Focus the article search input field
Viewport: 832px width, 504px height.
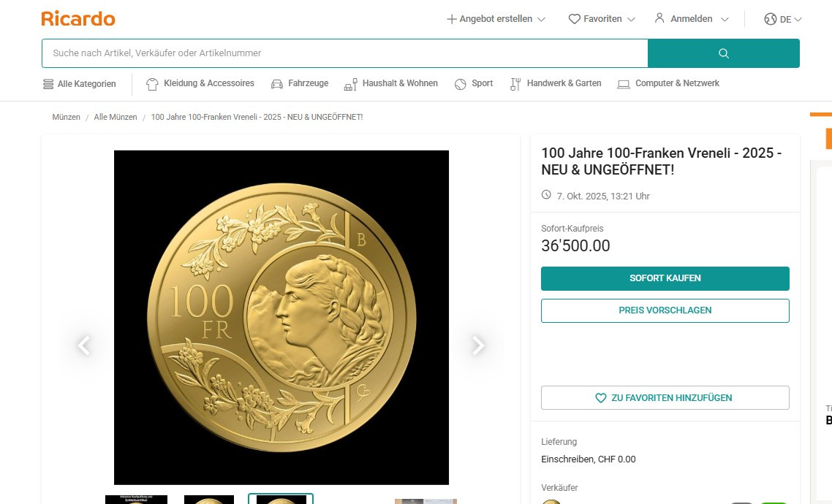[x=344, y=53]
